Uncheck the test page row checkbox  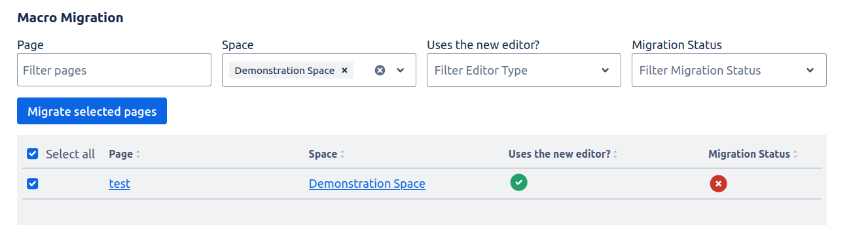pos(33,184)
